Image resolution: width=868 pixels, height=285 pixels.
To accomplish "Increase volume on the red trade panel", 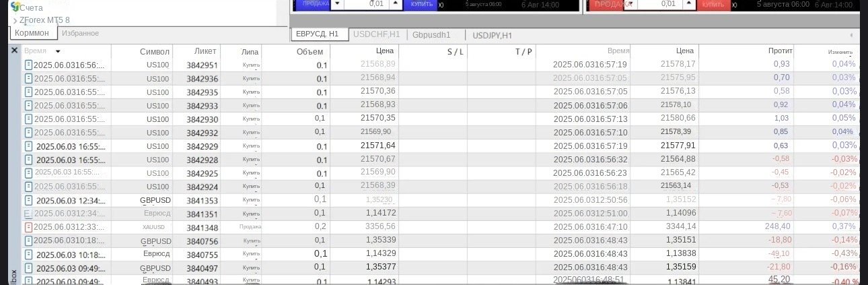I will (x=688, y=3).
